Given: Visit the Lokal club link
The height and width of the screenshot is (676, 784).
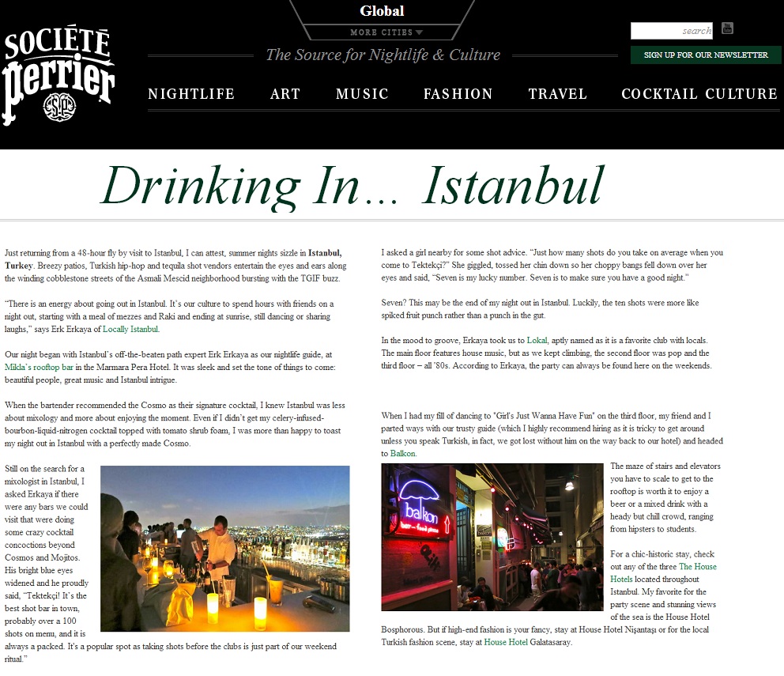Looking at the screenshot, I should 537,340.
